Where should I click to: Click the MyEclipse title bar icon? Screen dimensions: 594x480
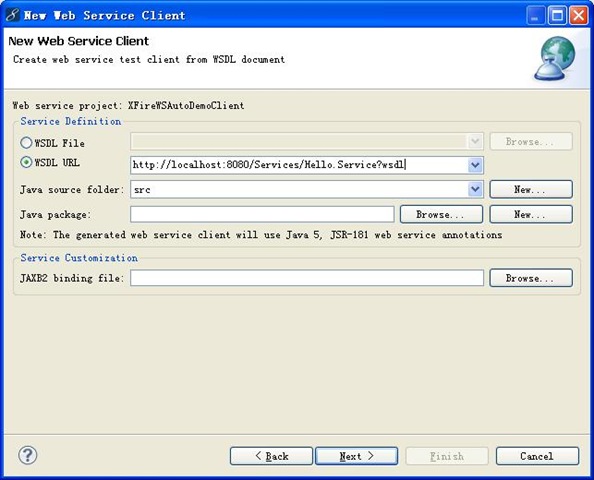coord(13,15)
